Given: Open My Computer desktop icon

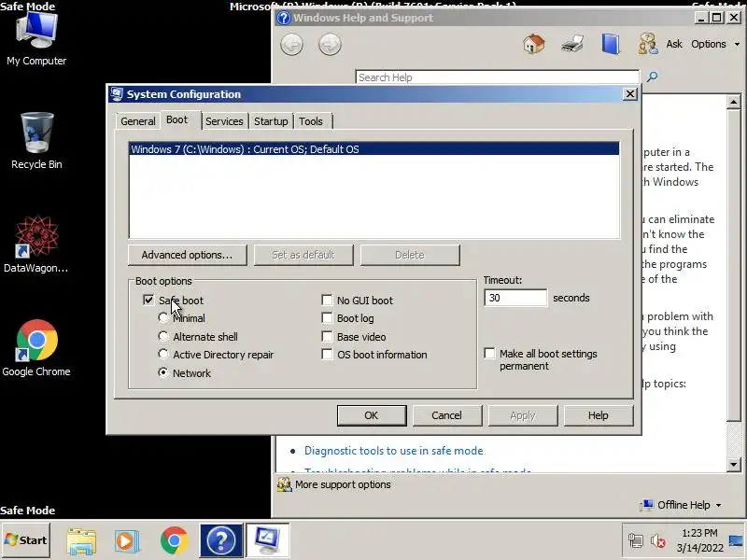Looking at the screenshot, I should tap(36, 38).
